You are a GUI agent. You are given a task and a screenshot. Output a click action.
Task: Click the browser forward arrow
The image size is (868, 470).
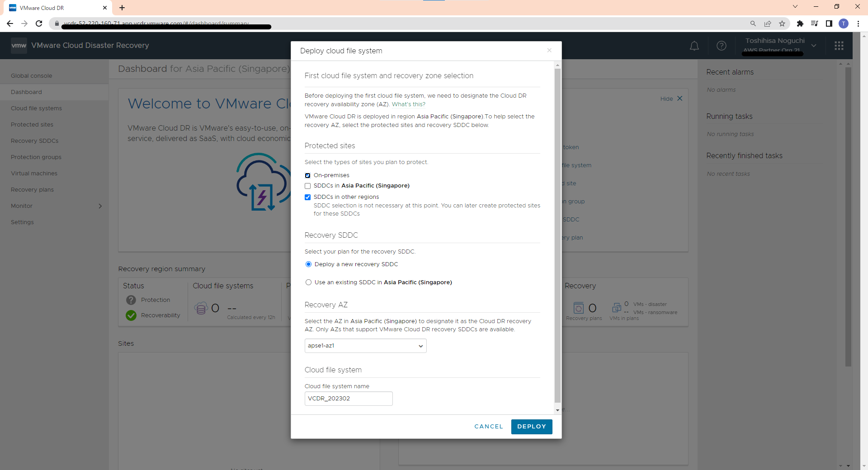coord(24,23)
